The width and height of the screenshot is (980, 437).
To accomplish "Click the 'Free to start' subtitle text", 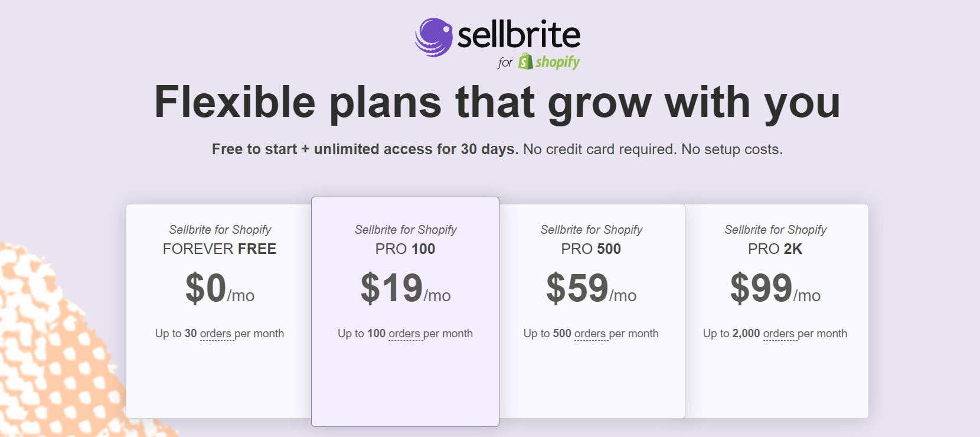I will click(254, 149).
